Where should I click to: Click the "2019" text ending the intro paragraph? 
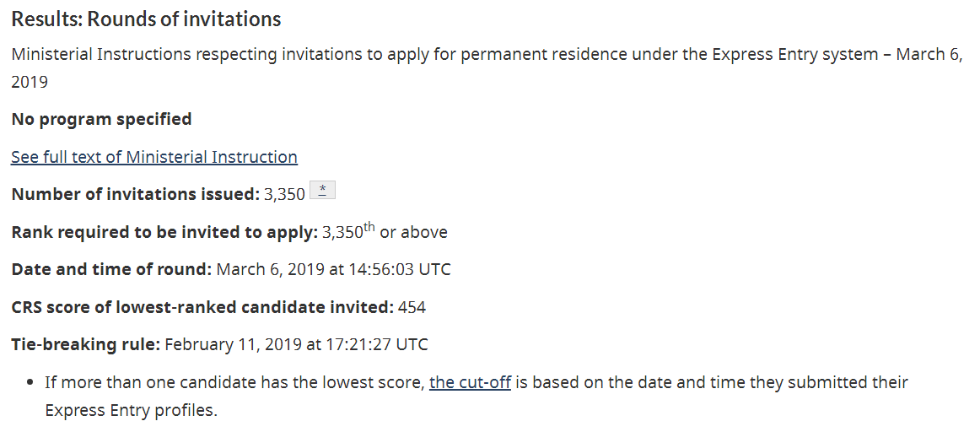click(30, 83)
